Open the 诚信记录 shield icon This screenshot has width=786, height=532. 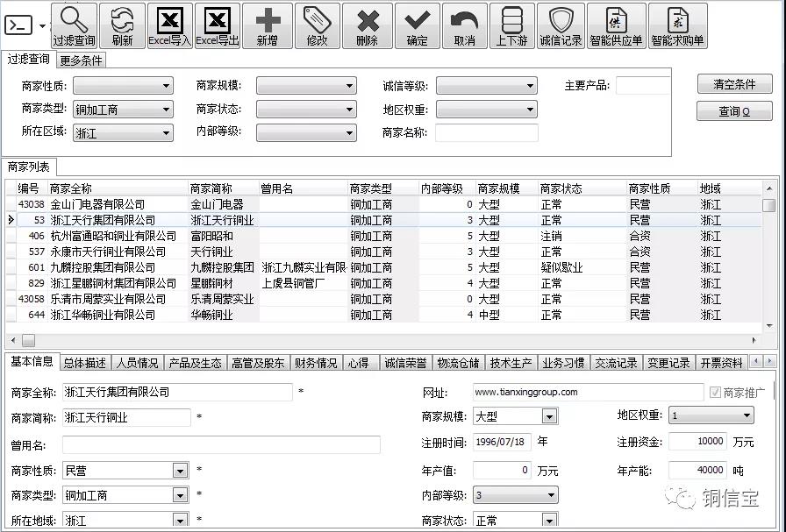[561, 19]
